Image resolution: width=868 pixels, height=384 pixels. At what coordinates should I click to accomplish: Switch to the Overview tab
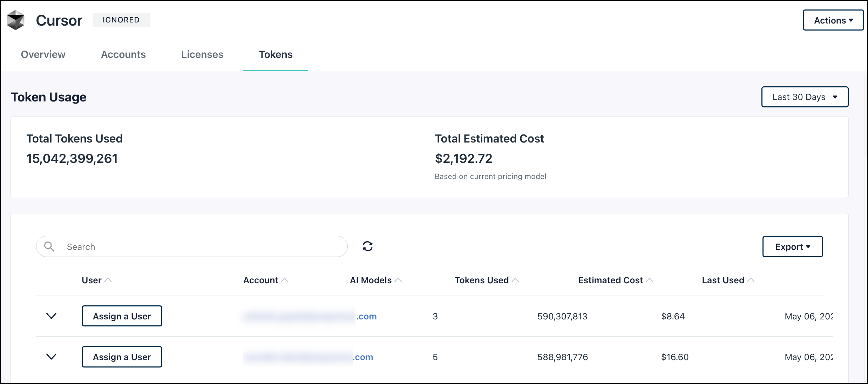click(x=43, y=54)
